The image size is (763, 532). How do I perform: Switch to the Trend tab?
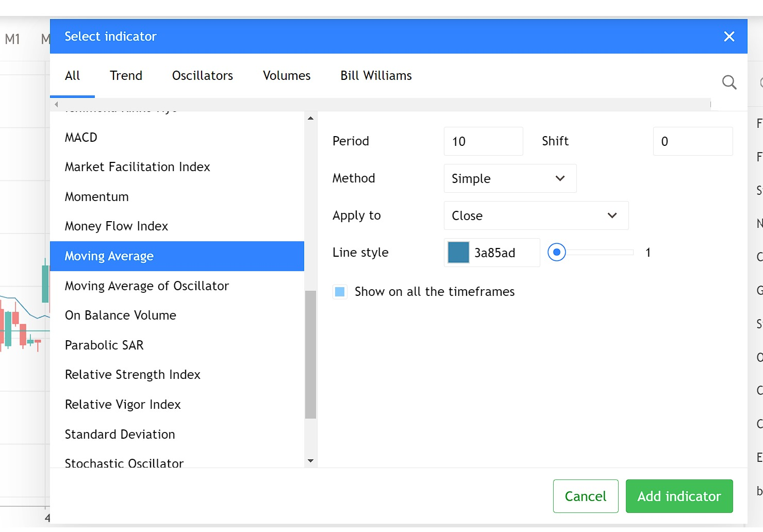[126, 76]
